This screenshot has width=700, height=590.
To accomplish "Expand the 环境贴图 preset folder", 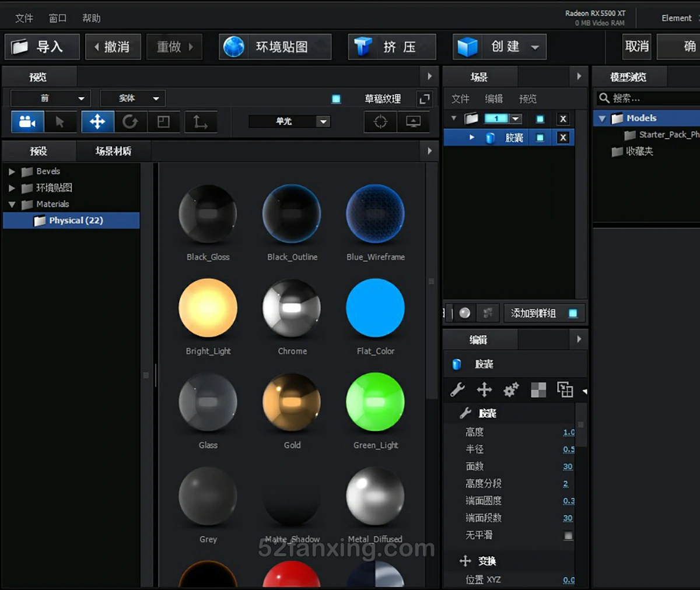I will [x=12, y=188].
